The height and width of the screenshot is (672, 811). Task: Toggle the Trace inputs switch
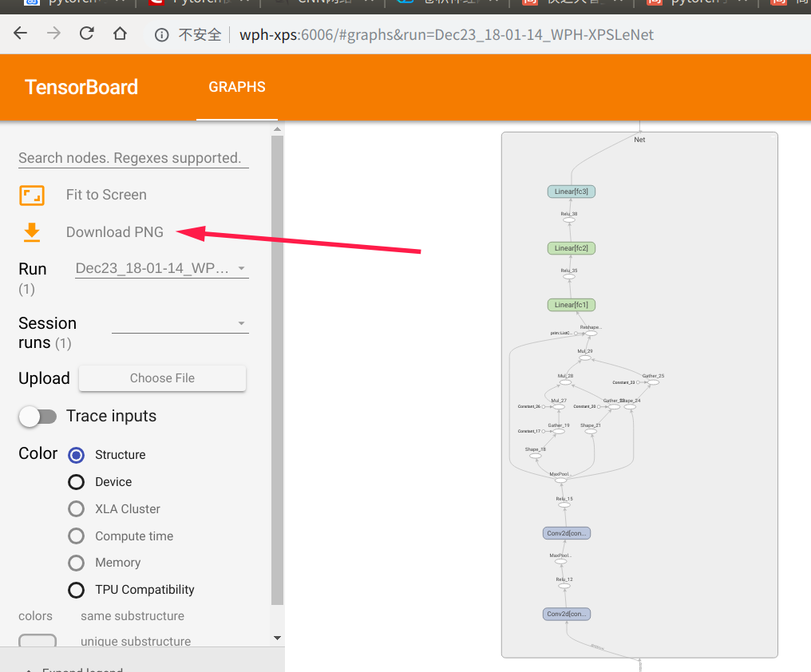click(x=38, y=417)
